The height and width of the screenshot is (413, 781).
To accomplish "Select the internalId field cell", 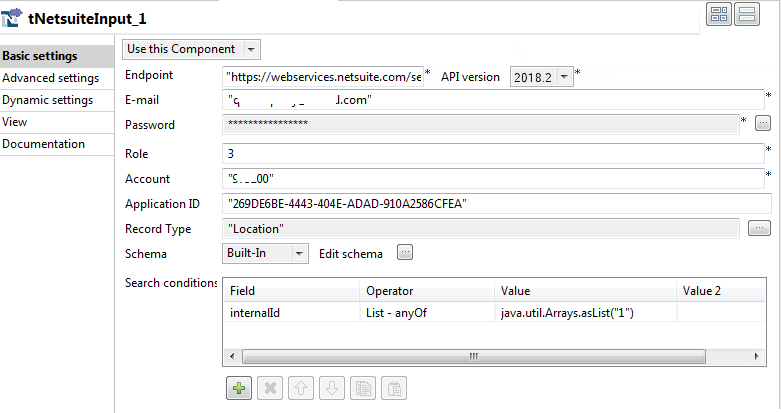I will 291,312.
